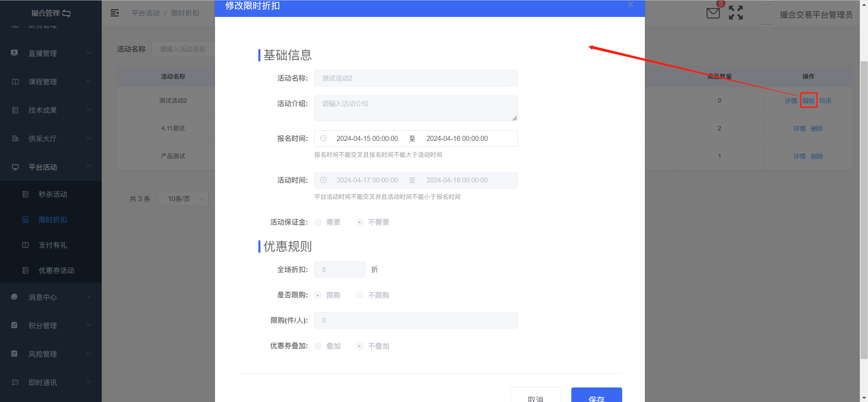Click the 取消 button
The image size is (868, 402).
click(535, 395)
